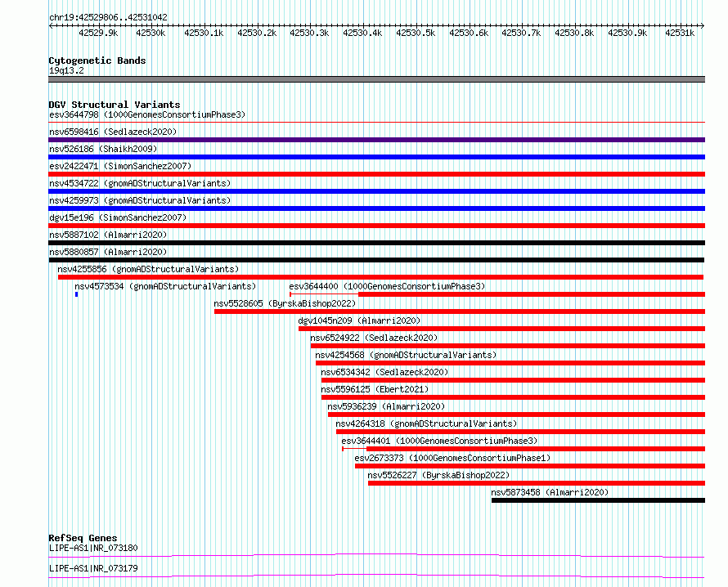The height and width of the screenshot is (587, 728).
Task: Click esv3644400 1000GenomesConsortiumPhase3 label
Action: coord(387,286)
